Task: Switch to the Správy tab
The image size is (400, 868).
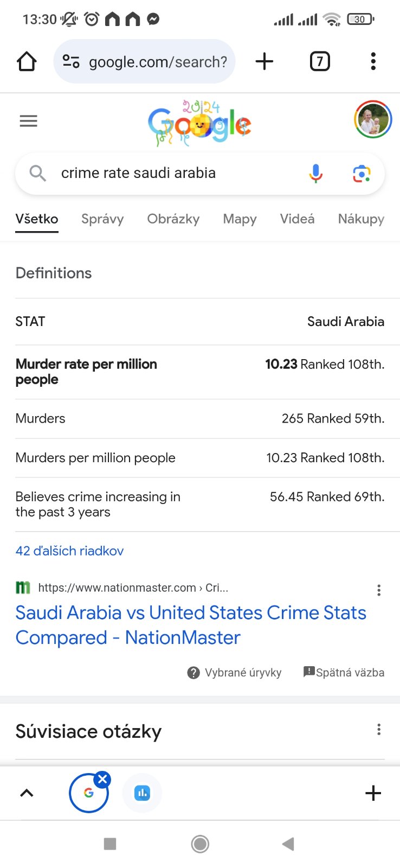Action: pyautogui.click(x=102, y=219)
